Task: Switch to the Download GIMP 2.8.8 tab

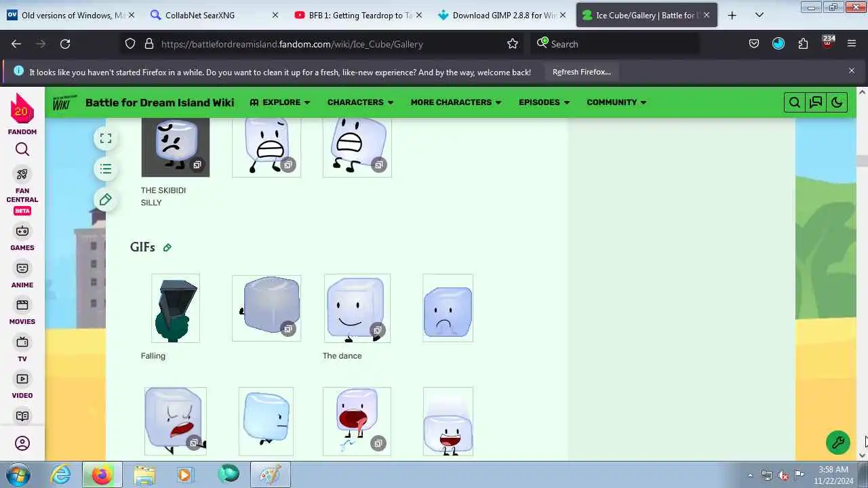Action: point(502,15)
